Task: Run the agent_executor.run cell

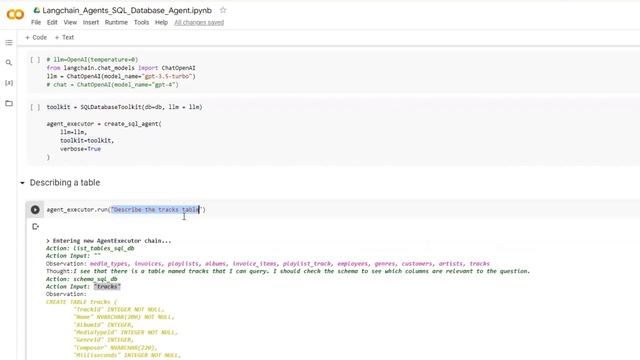Action: [35, 209]
